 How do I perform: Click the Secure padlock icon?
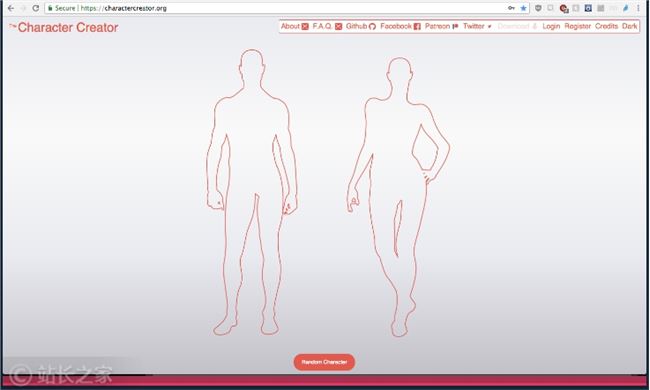tap(50, 8)
